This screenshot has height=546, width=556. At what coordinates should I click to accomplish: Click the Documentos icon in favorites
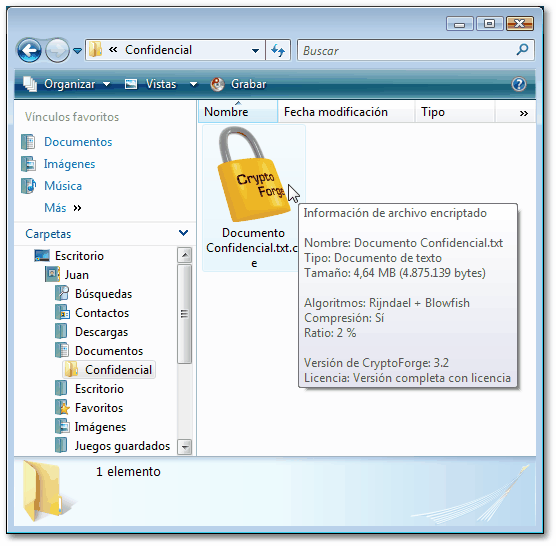28,142
